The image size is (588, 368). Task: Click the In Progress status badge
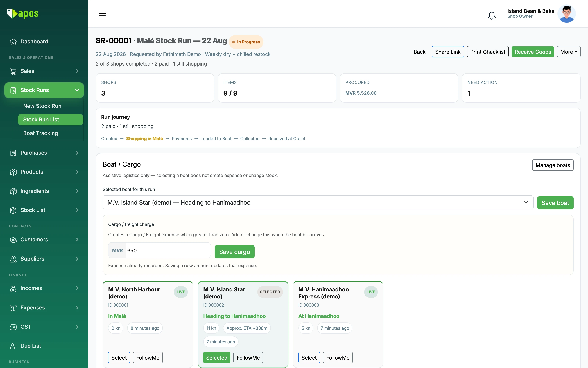coord(246,42)
